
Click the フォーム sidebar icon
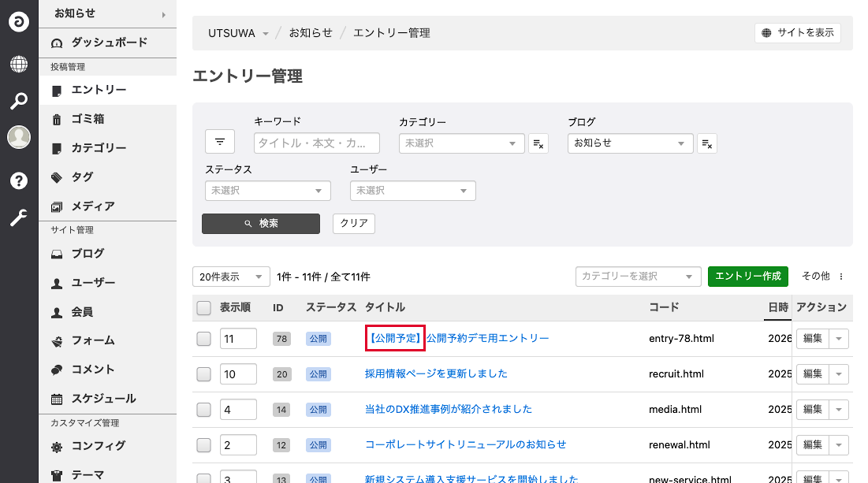57,341
